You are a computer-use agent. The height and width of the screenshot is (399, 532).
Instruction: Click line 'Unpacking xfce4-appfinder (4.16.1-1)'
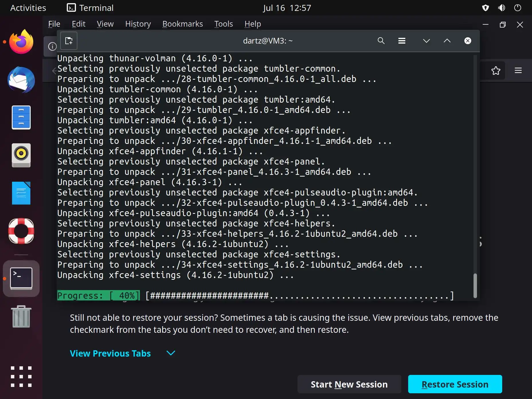[x=160, y=151]
